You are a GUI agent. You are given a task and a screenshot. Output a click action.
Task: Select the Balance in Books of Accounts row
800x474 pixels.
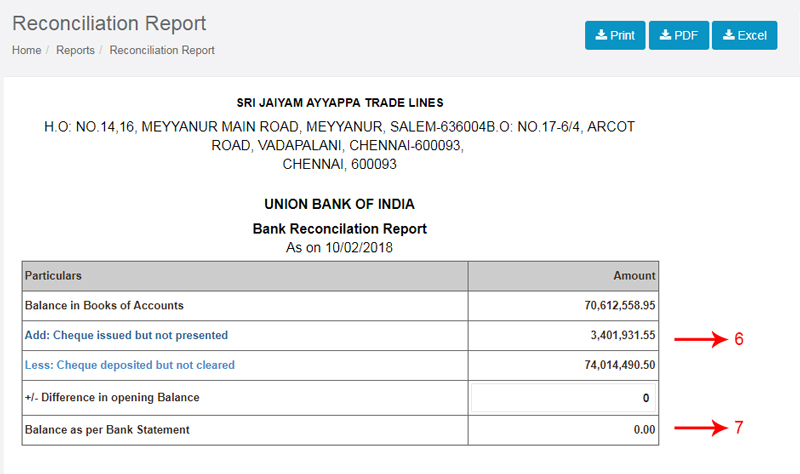(340, 306)
